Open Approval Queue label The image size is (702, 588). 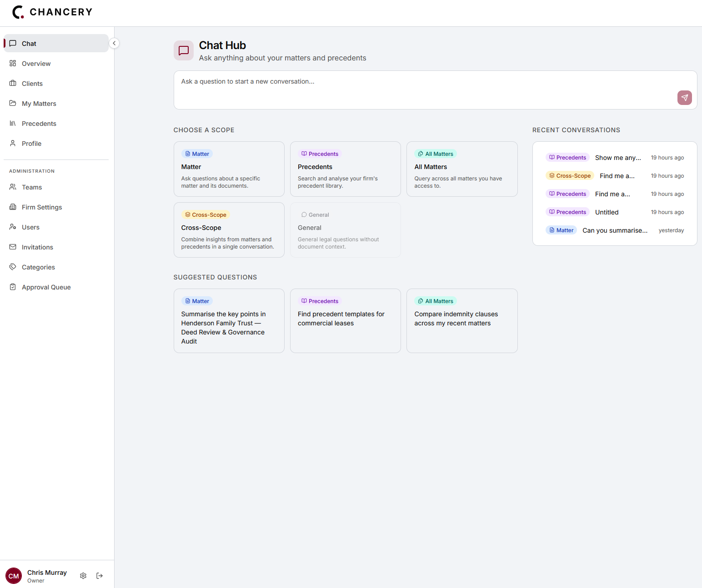46,287
